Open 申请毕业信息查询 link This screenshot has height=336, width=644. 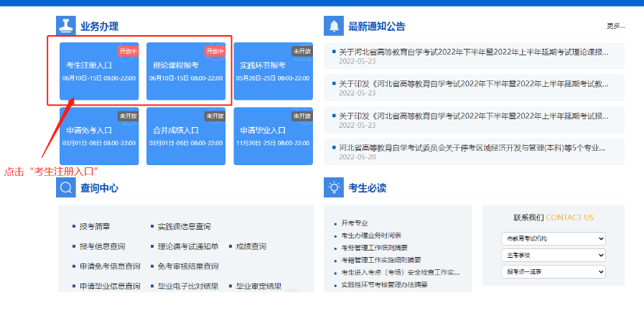click(110, 286)
